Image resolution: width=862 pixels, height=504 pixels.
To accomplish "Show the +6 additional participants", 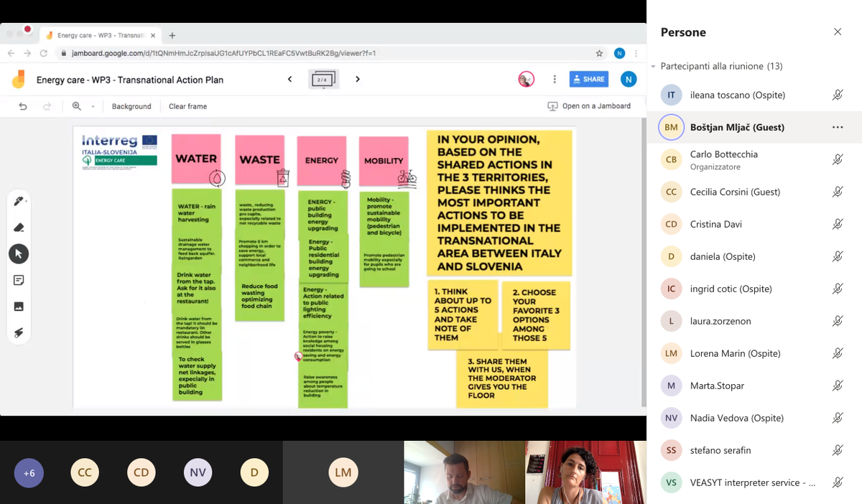I will click(x=29, y=472).
